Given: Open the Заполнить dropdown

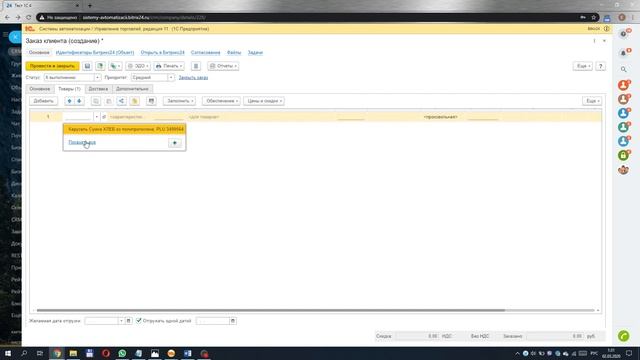Looking at the screenshot, I should [x=179, y=101].
